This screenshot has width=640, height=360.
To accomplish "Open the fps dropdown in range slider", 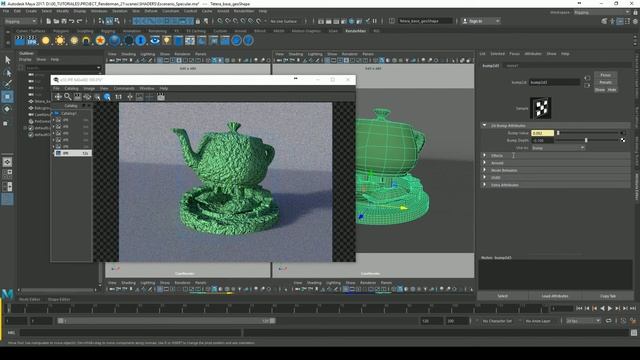I will 583,321.
